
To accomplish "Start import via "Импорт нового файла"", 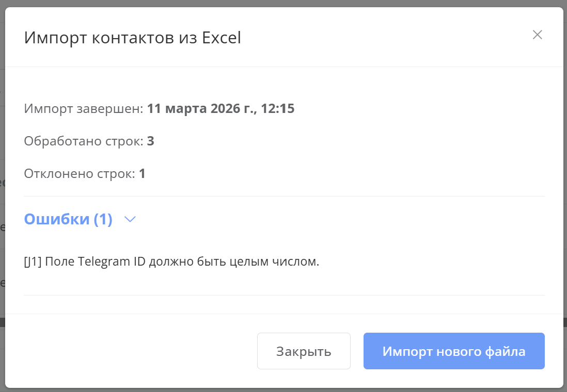I will point(454,351).
